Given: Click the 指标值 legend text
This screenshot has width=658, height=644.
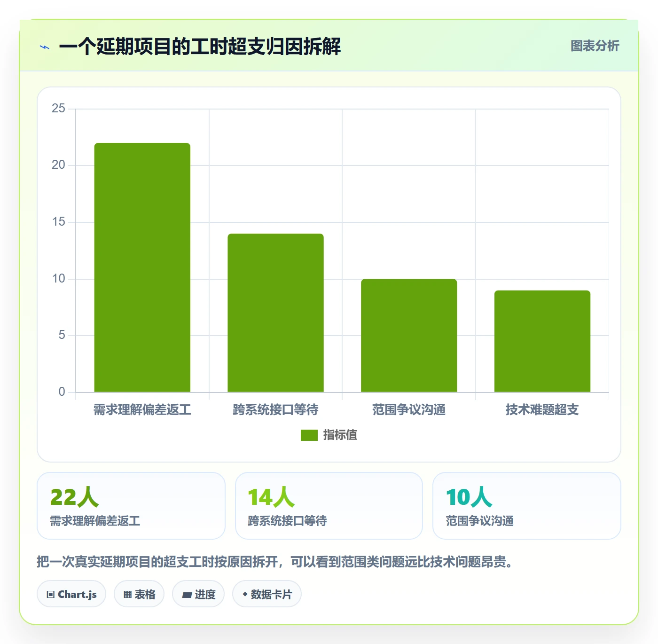Looking at the screenshot, I should (340, 435).
